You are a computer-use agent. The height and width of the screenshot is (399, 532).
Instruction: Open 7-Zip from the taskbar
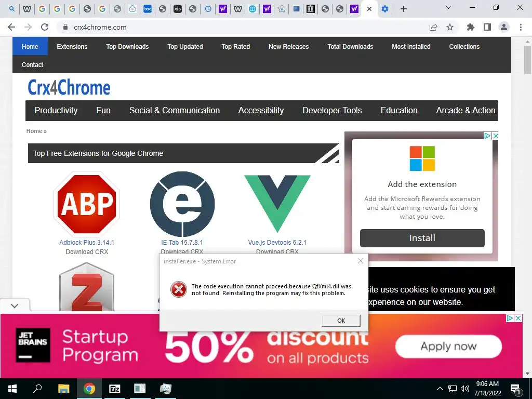tap(114, 389)
